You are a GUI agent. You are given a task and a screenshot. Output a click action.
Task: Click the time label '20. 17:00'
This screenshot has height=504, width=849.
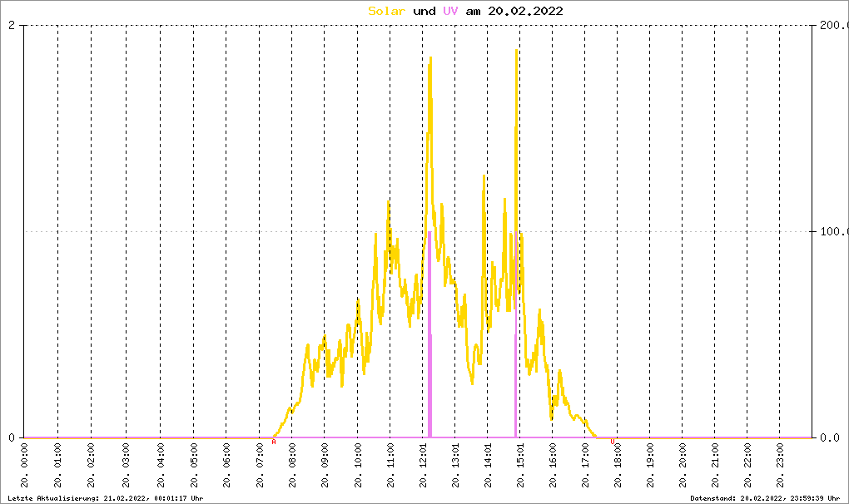(x=585, y=466)
